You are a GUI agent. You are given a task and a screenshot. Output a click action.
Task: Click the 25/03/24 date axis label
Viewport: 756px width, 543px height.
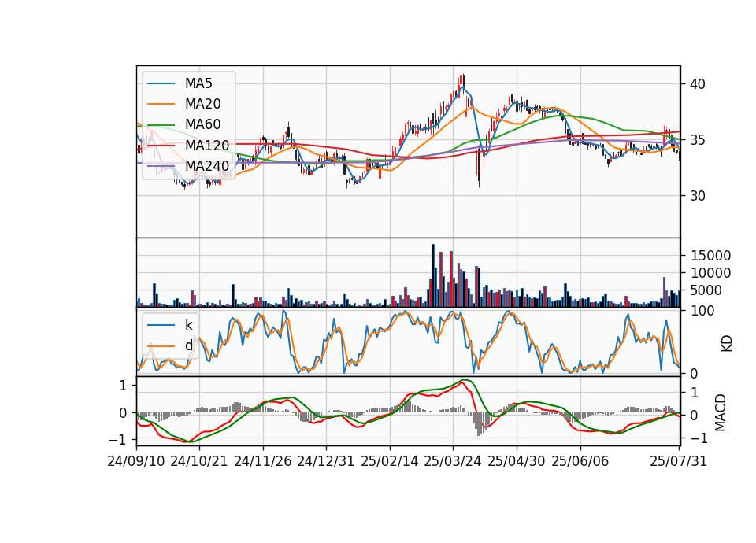453,461
